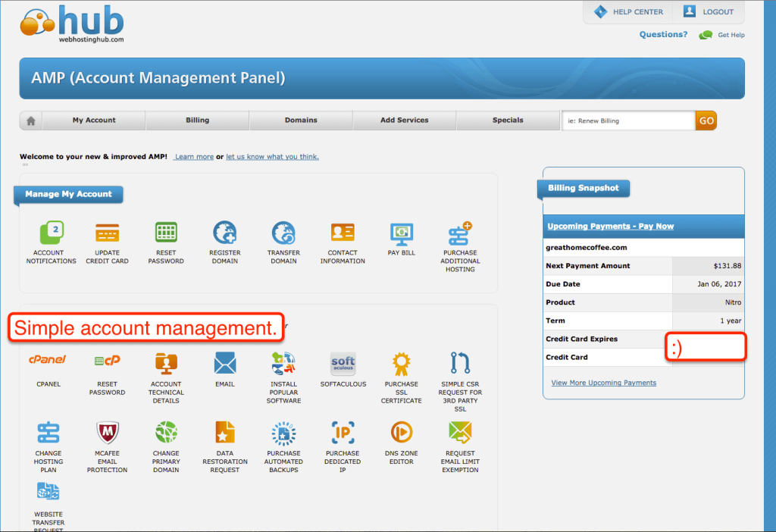Log out using the Logout button
Image resolution: width=776 pixels, height=532 pixels.
(x=709, y=12)
